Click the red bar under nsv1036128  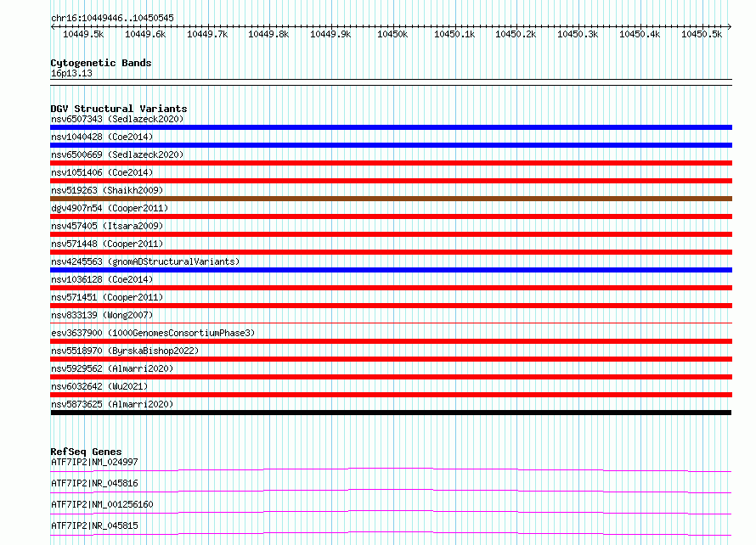click(391, 288)
